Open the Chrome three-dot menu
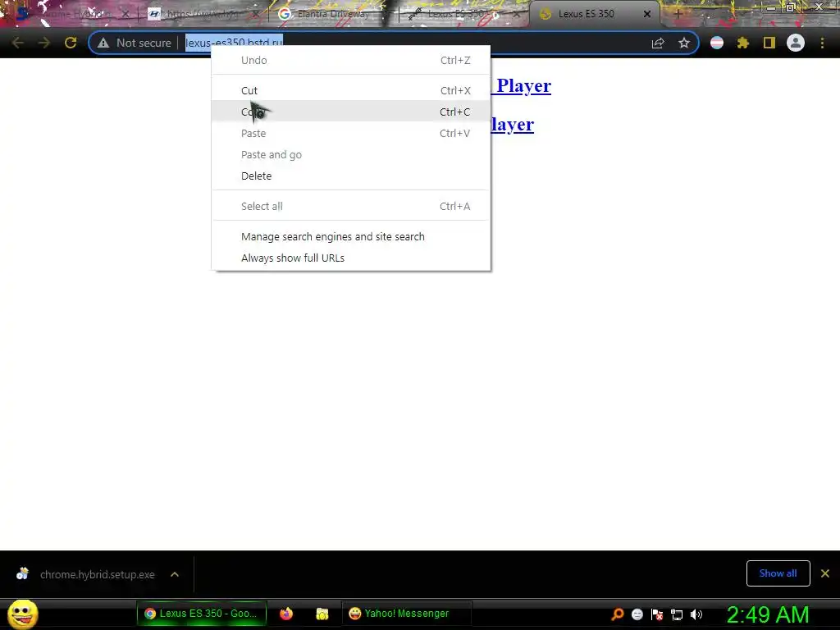Image resolution: width=840 pixels, height=630 pixels. [822, 43]
